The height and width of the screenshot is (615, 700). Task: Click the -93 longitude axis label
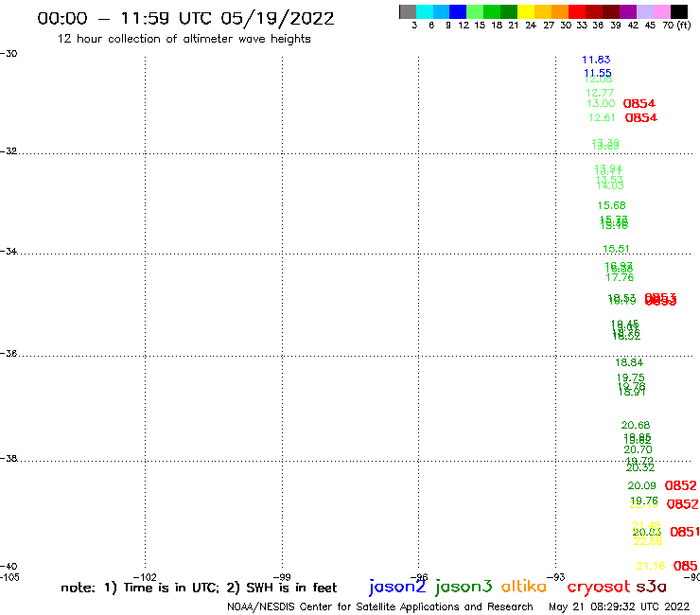pos(556,577)
